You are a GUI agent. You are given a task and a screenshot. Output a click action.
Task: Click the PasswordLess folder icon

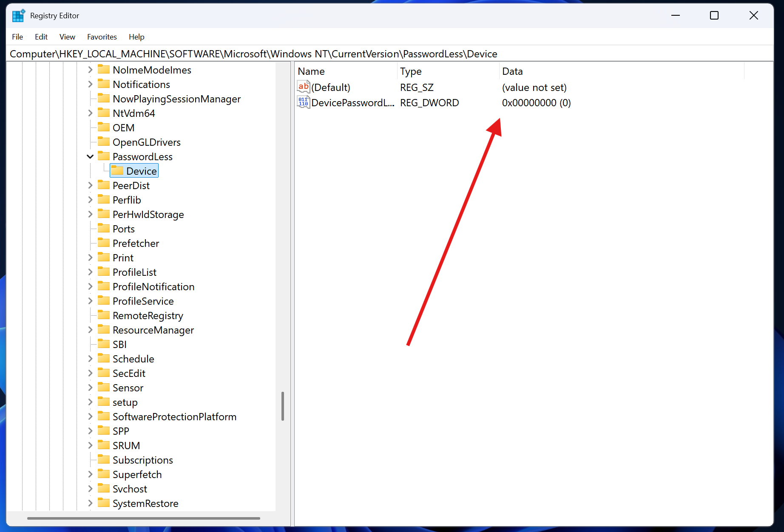(104, 156)
